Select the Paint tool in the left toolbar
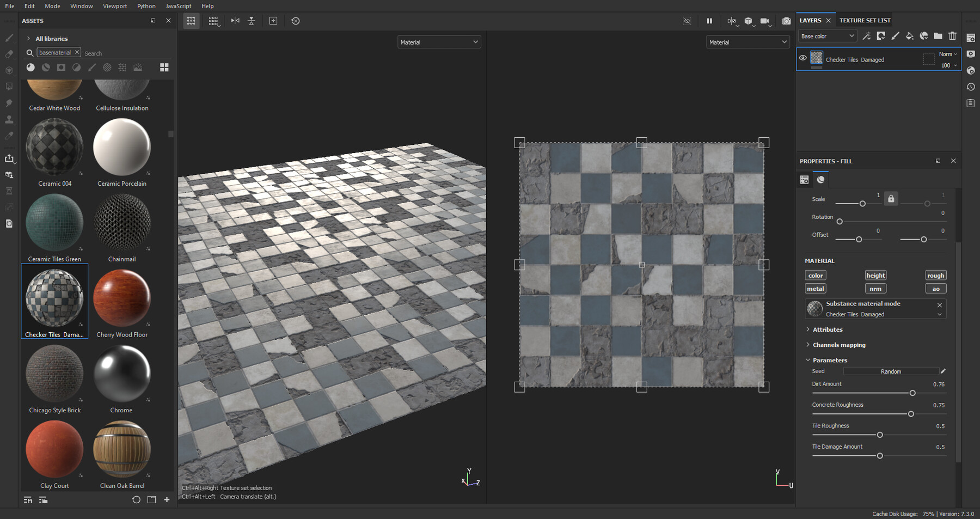 click(9, 38)
